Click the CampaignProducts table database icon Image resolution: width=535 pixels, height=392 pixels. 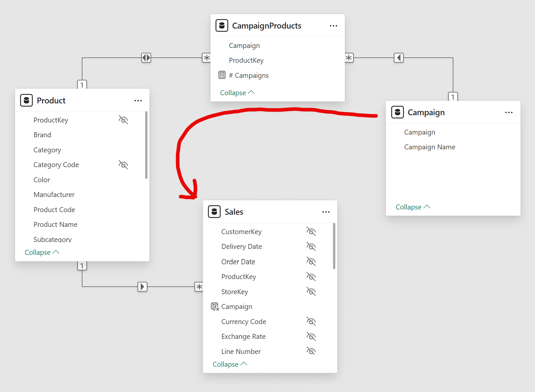coord(222,26)
